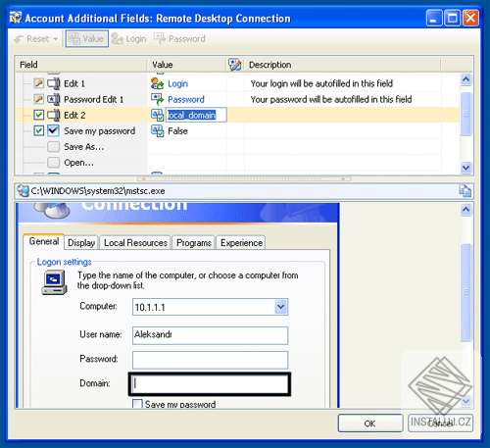The height and width of the screenshot is (448, 490).
Task: Click the local_domain value edit box
Action: click(196, 115)
